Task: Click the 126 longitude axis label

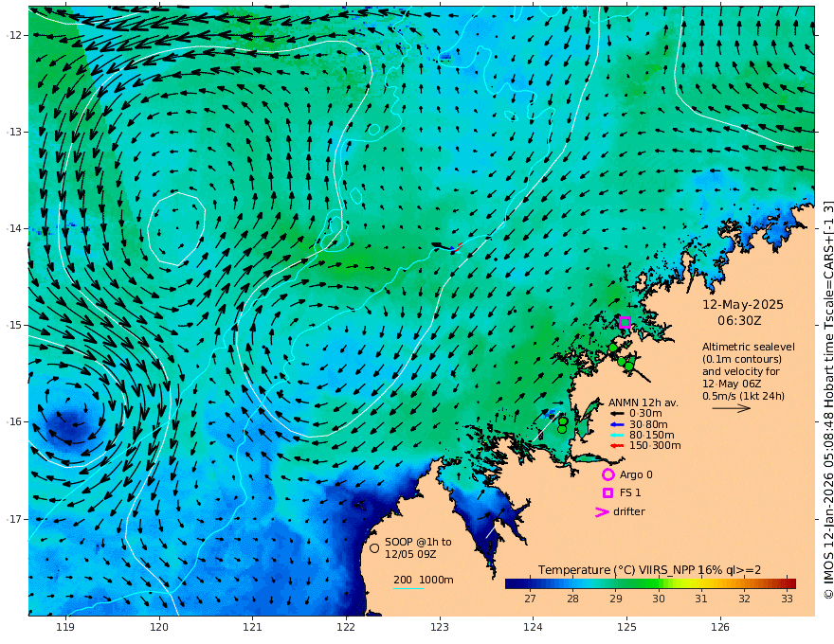Action: [x=720, y=628]
